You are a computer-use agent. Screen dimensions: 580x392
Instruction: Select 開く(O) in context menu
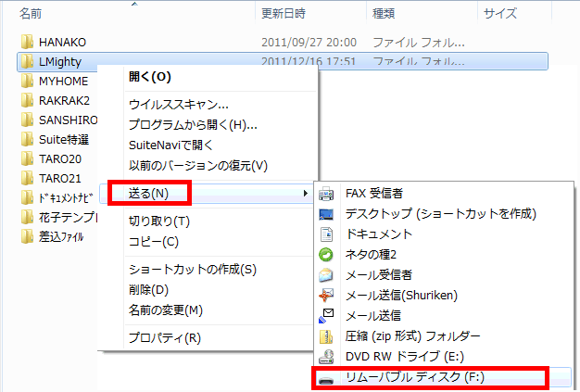pos(149,76)
